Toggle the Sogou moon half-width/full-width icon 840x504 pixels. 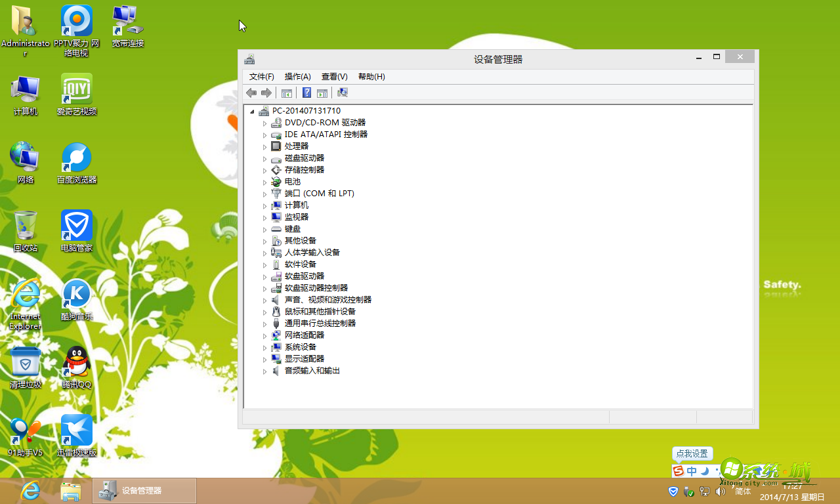click(x=705, y=471)
